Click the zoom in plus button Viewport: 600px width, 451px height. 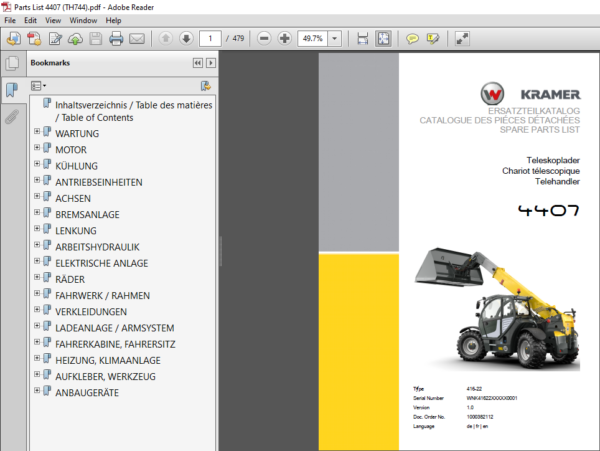[x=285, y=38]
